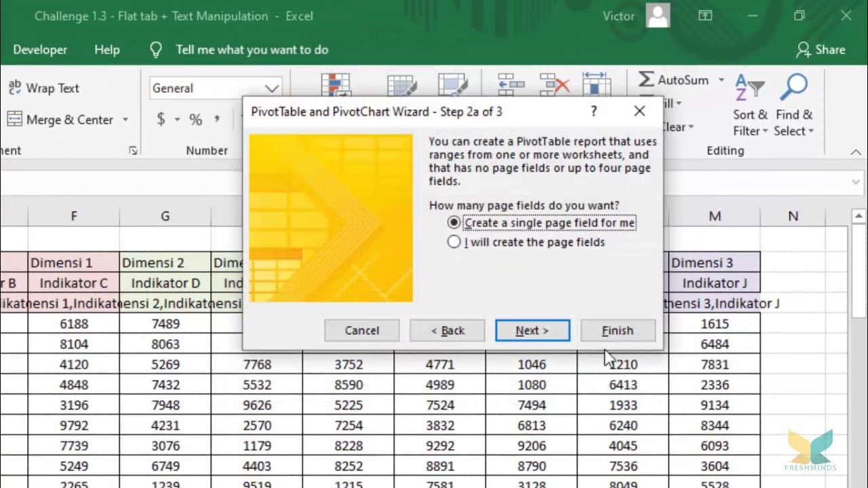Click the Dimensi 3 cell in column M
The width and height of the screenshot is (868, 488).
click(x=715, y=262)
